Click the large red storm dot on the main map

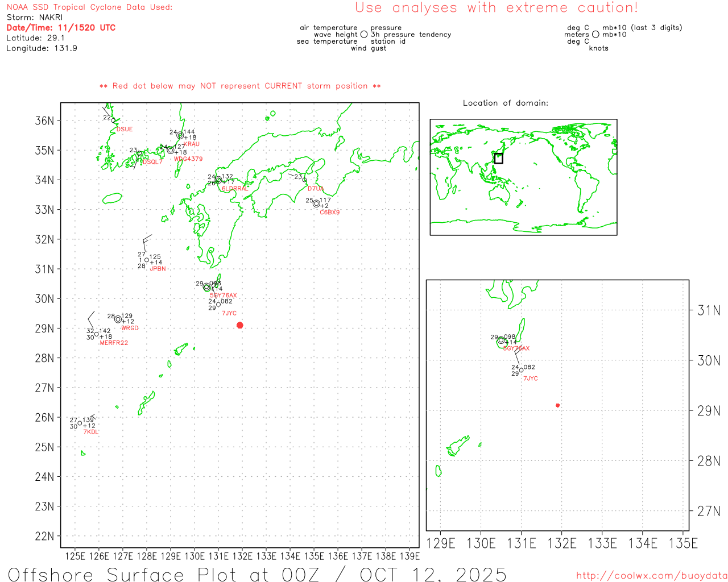click(x=239, y=325)
